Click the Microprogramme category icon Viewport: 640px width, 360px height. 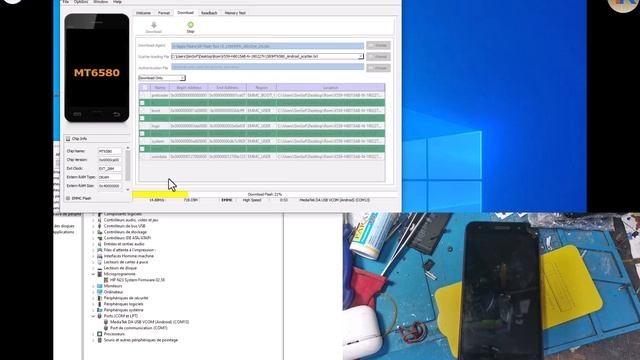pos(99,274)
